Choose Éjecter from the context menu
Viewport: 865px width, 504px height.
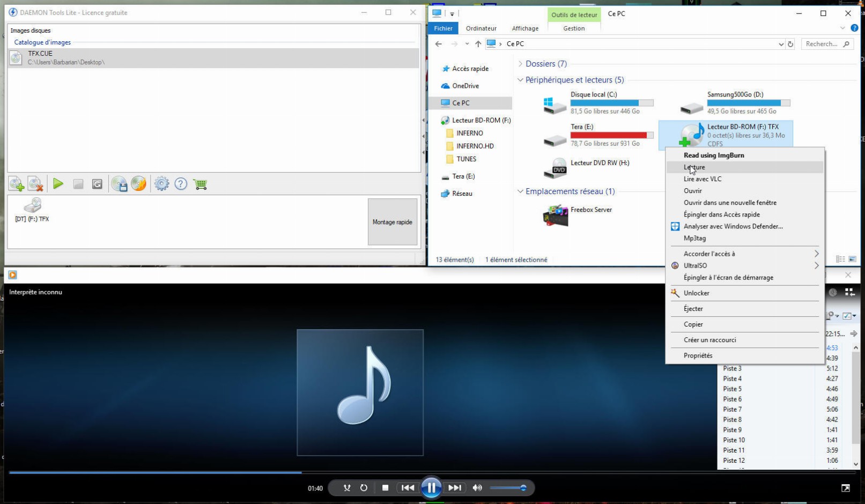(x=693, y=309)
